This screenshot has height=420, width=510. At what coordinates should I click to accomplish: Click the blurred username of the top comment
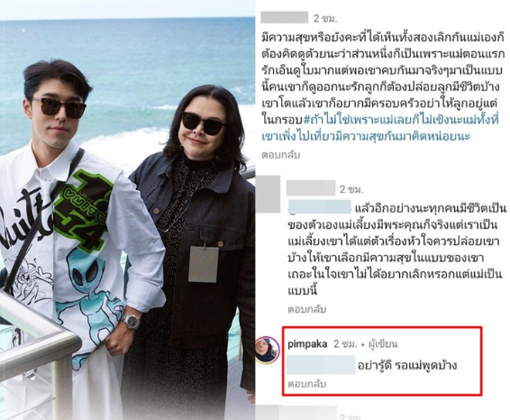pos(284,17)
